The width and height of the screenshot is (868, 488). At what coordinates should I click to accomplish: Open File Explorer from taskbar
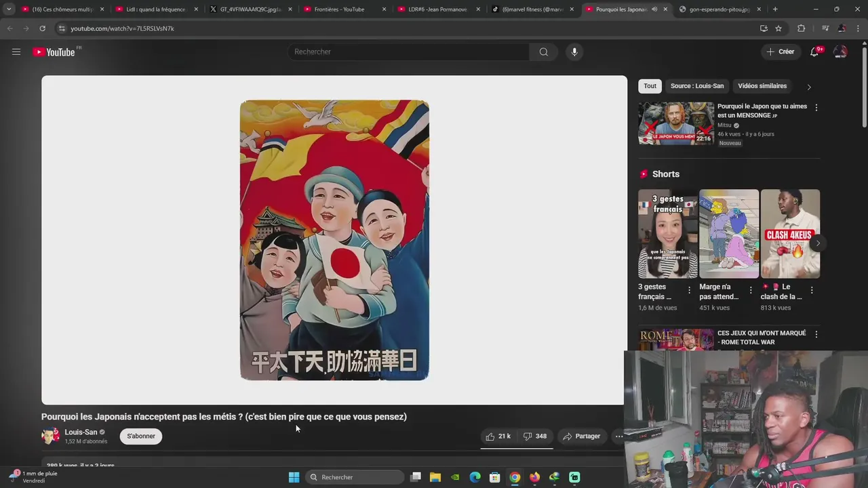(x=435, y=477)
